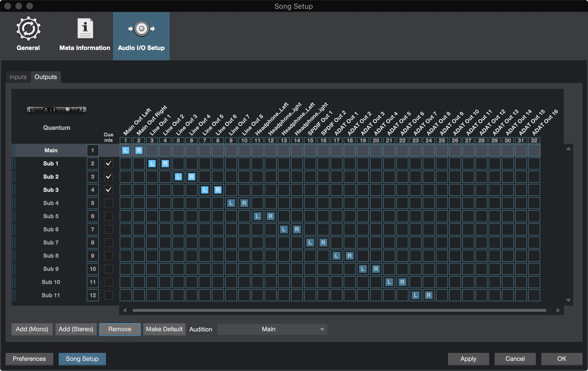Apply the I/O setup changes

468,359
